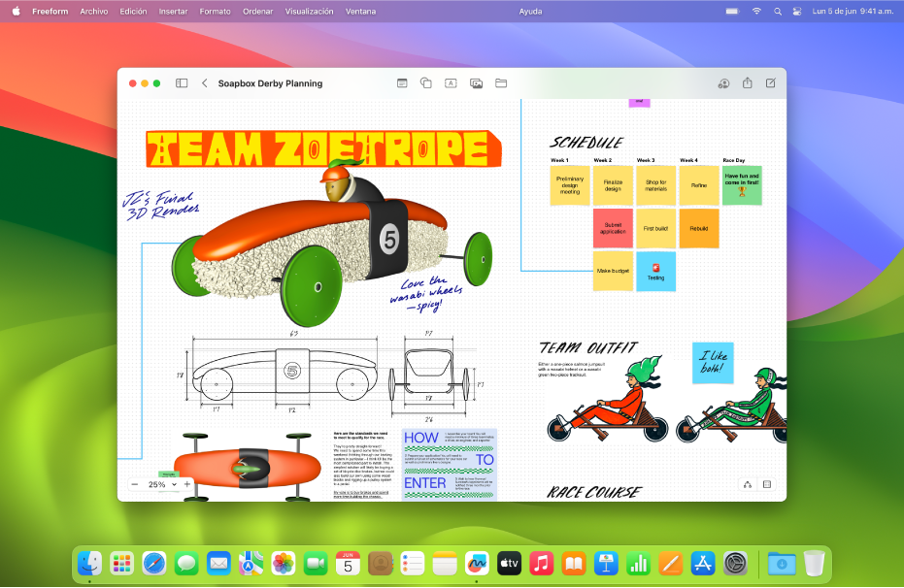The image size is (904, 588).
Task: Insert a text box
Action: point(451,83)
